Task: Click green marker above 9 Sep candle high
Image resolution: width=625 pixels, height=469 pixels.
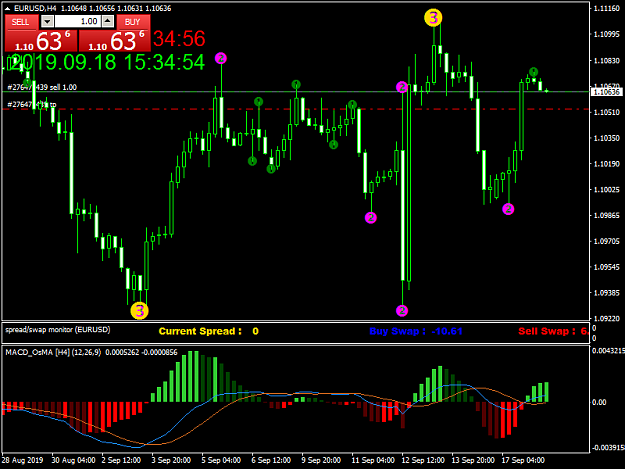Action: point(296,84)
